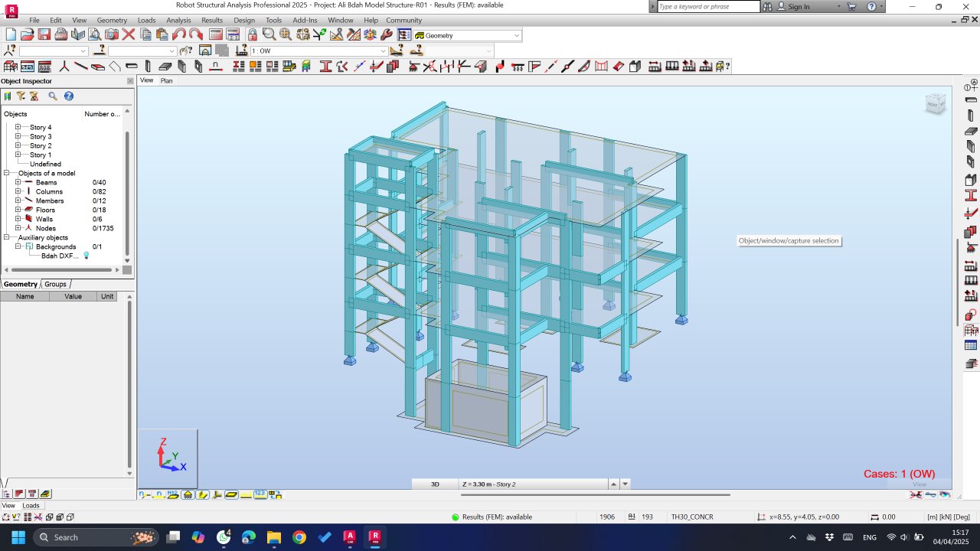Screen dimensions: 980x551
Task: Open Google Chrome from the taskbar
Action: (x=299, y=537)
